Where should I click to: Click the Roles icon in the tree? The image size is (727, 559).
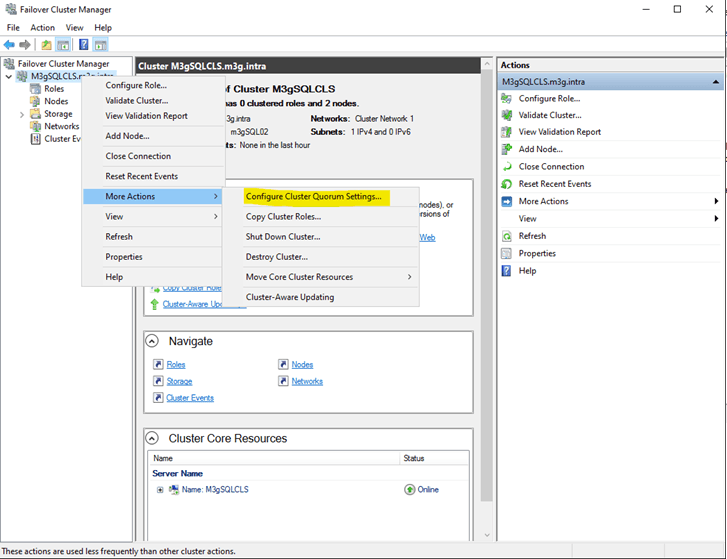pyautogui.click(x=35, y=89)
